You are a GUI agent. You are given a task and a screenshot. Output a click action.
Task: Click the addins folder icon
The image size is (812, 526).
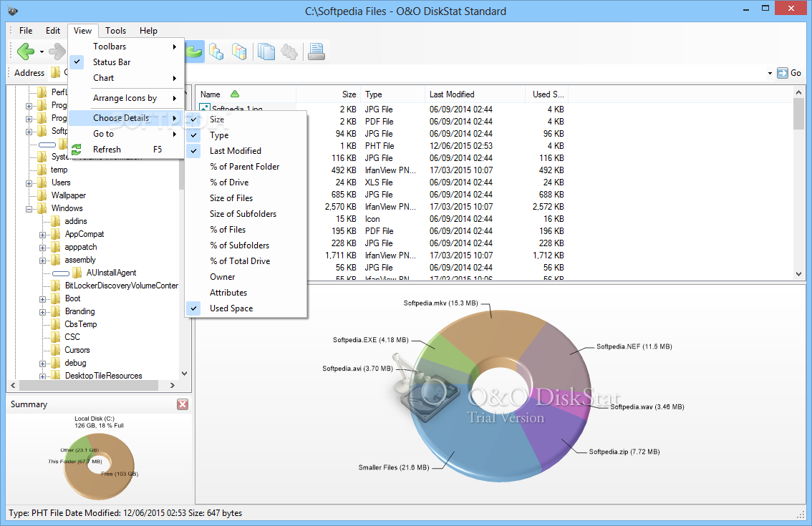[56, 221]
